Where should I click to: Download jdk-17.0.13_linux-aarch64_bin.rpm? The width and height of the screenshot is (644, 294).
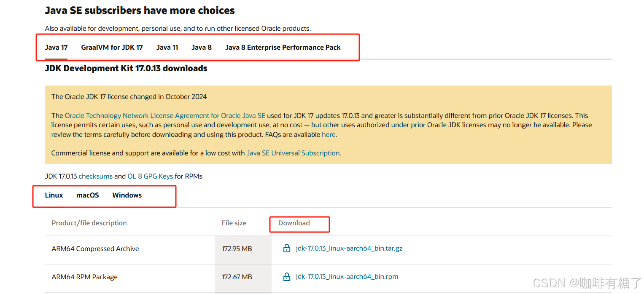[347, 277]
